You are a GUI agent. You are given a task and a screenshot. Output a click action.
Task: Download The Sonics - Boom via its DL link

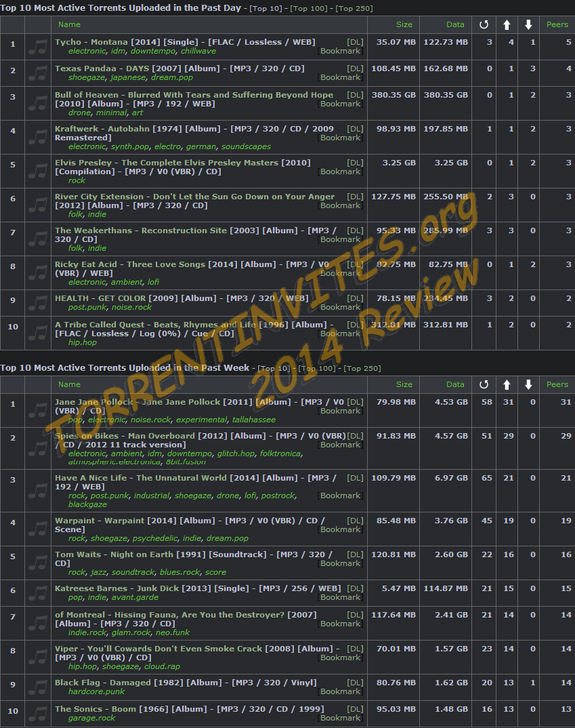355,709
